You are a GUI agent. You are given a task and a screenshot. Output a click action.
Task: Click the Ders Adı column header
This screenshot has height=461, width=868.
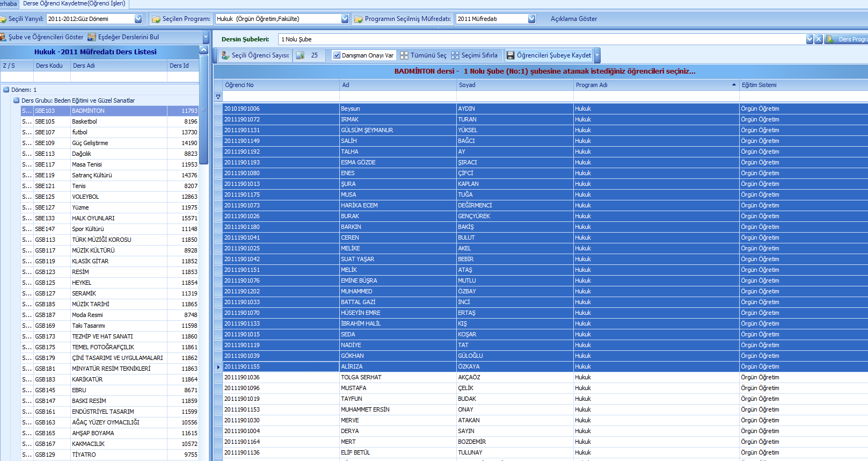(119, 66)
